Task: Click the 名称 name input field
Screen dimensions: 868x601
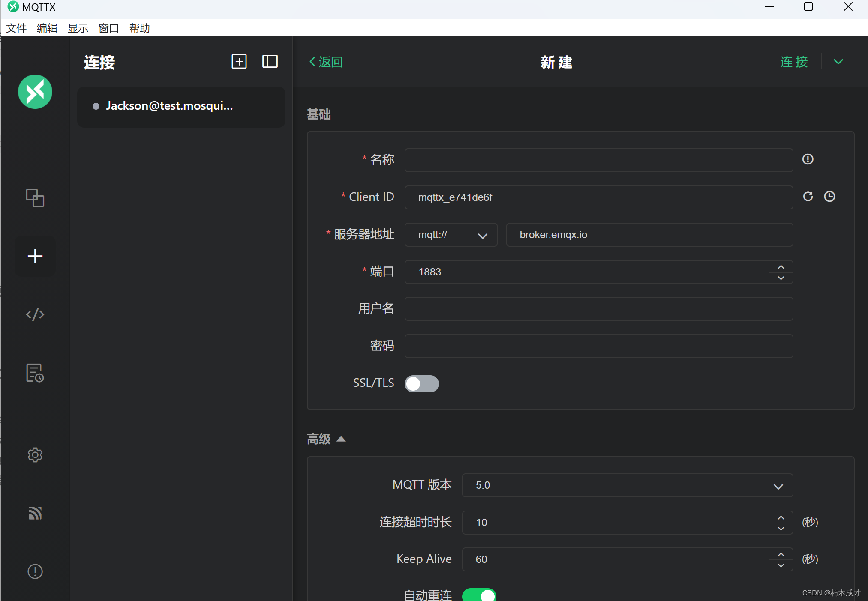Action: click(x=598, y=160)
